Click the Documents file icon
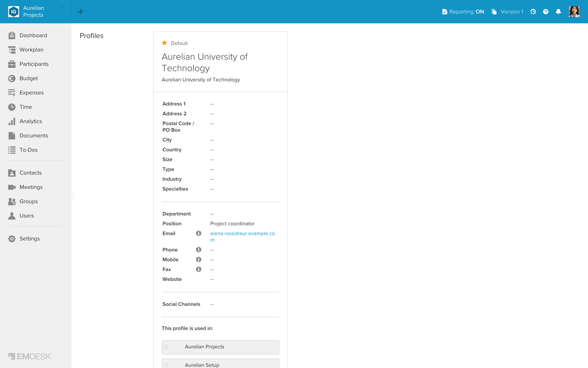This screenshot has height=368, width=588. pos(12,136)
